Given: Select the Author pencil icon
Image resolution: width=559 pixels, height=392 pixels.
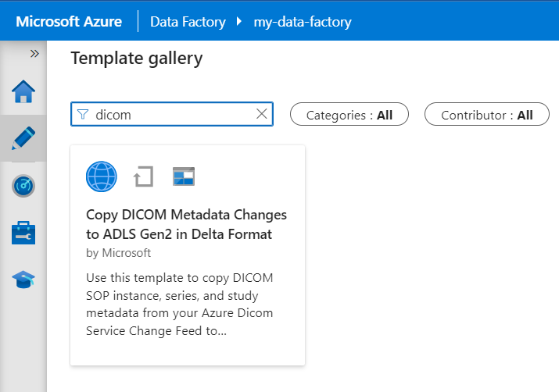Looking at the screenshot, I should point(23,138).
